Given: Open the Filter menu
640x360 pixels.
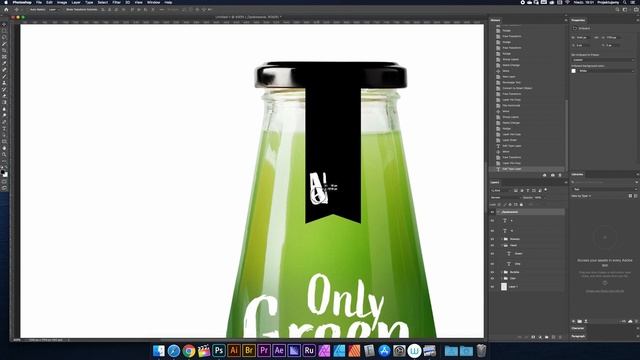Looking at the screenshot, I should point(116,2).
